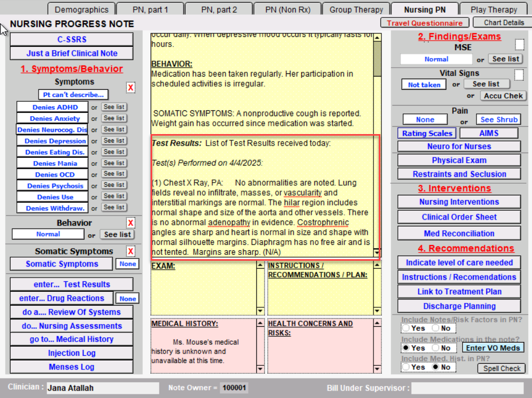Open the Demographics tab
This screenshot has height=398, width=532.
81,10
